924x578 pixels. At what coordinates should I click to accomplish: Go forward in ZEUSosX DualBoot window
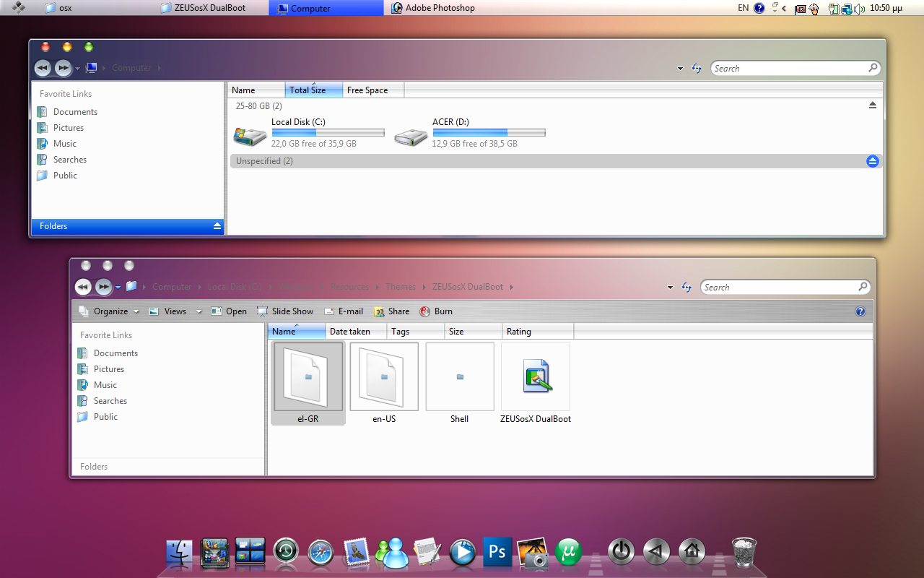pos(104,287)
